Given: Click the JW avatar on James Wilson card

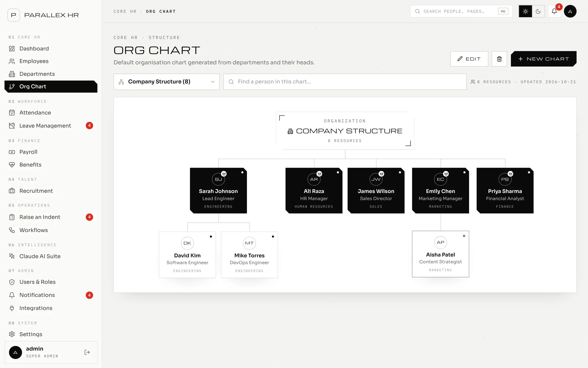Looking at the screenshot, I should coord(376,179).
